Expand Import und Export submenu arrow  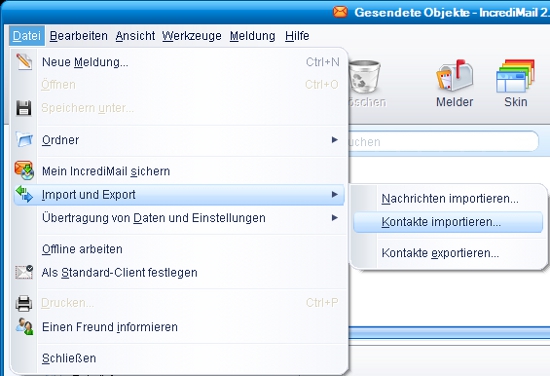point(335,194)
